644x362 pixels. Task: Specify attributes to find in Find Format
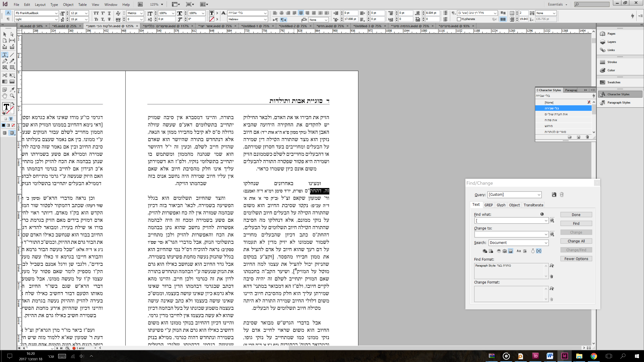coord(552,266)
